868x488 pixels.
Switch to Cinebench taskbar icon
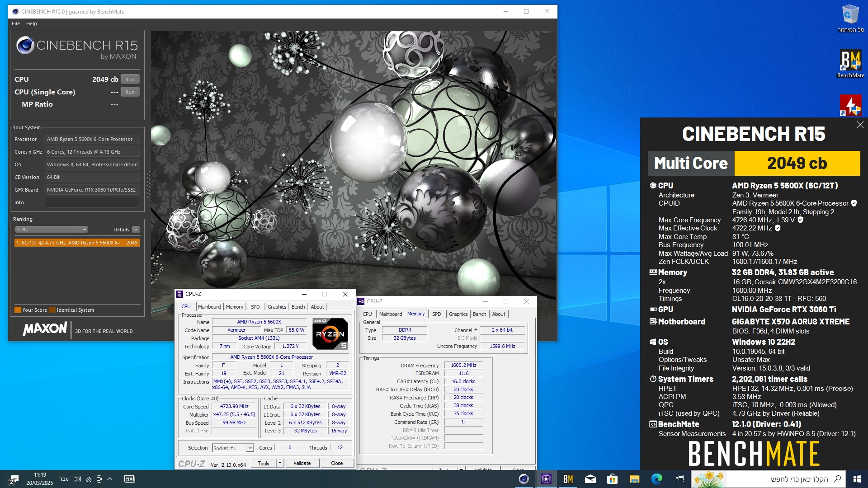tap(524, 479)
